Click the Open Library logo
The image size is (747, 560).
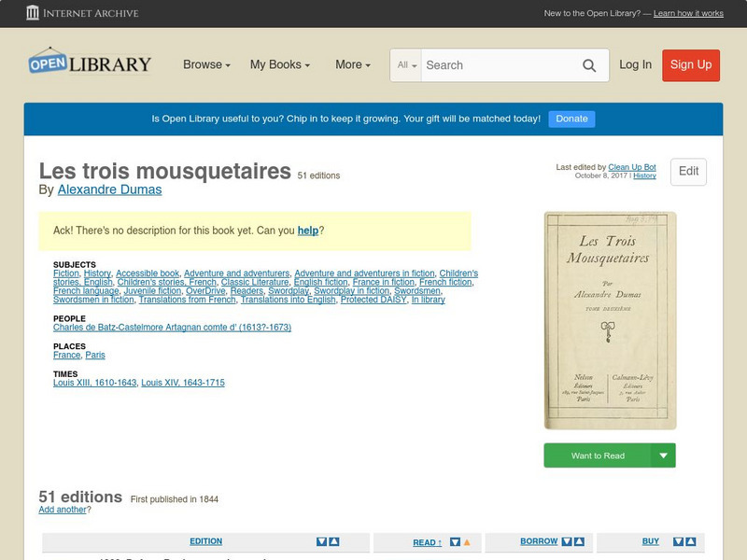coord(89,63)
